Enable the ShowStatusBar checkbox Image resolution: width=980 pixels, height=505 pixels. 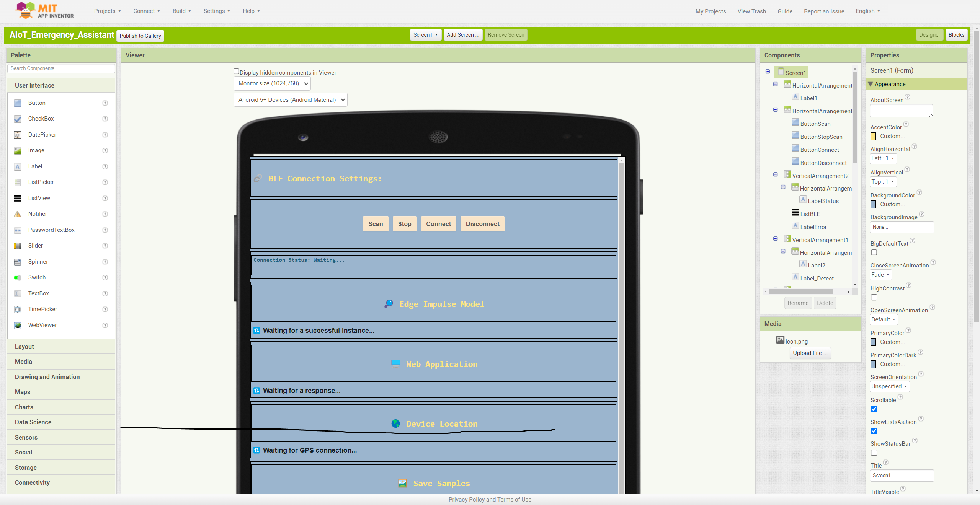[x=874, y=453]
